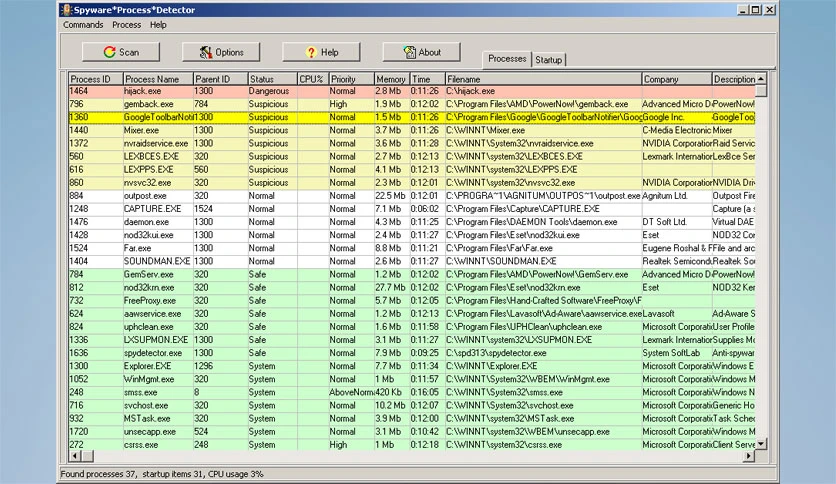Sort by Status column header
The image size is (836, 484).
(272, 79)
